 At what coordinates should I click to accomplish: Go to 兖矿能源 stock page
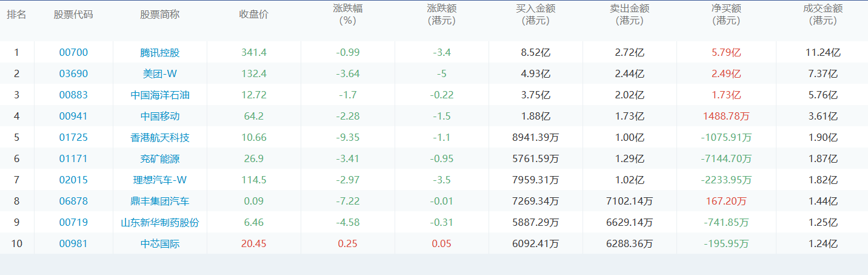160,159
